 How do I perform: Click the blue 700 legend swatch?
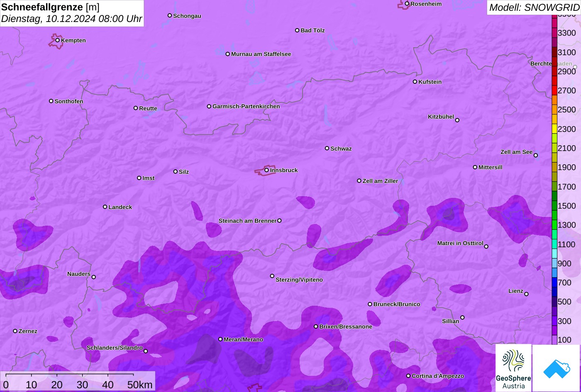point(554,282)
